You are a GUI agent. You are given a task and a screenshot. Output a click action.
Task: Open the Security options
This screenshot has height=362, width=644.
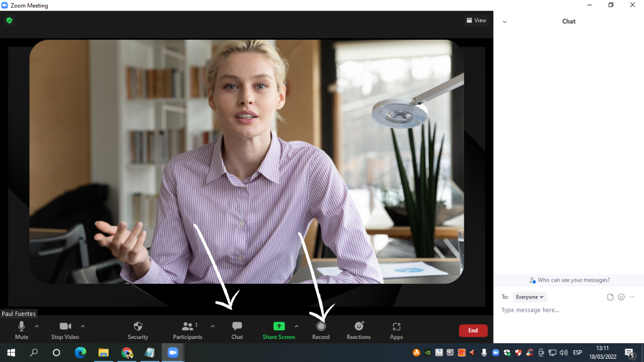[137, 329]
